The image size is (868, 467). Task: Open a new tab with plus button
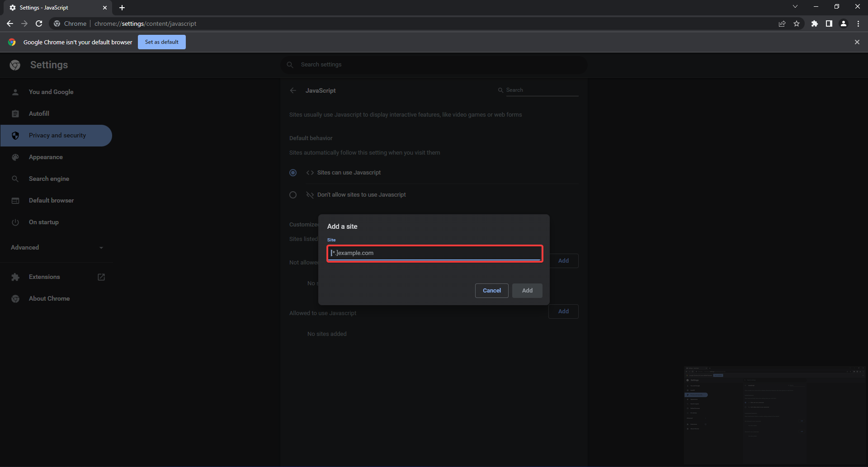click(122, 8)
